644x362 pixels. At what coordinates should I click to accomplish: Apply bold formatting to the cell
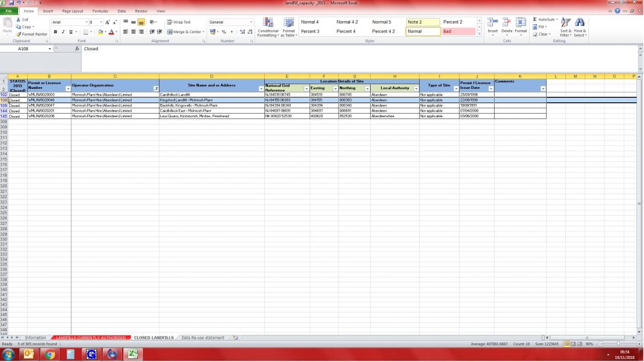click(x=56, y=32)
